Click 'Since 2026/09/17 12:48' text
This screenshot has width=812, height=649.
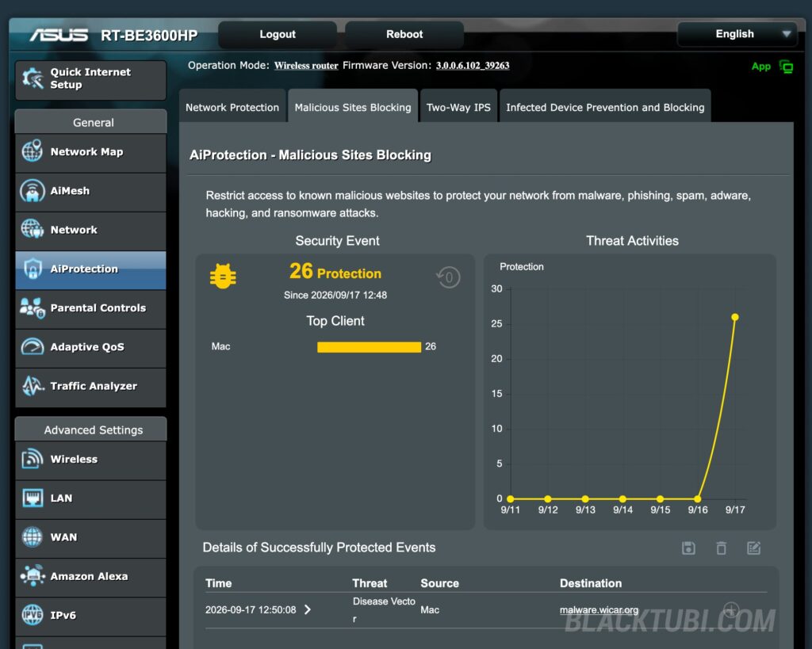335,295
